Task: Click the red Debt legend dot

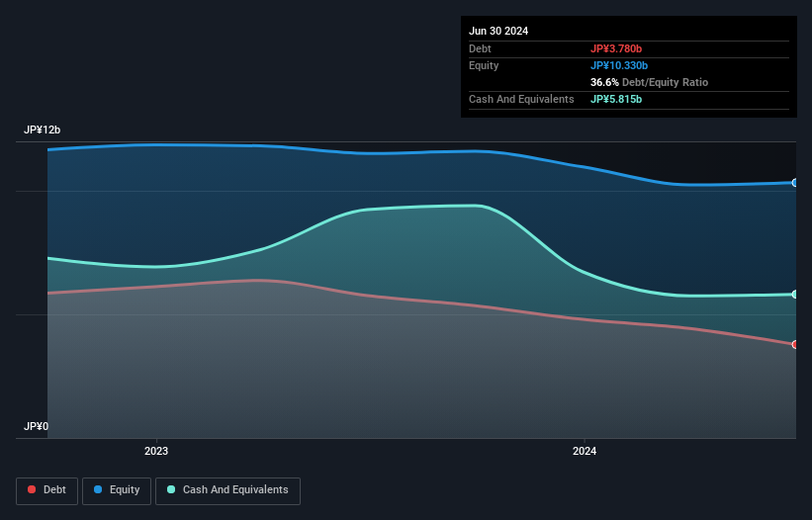Action: pyautogui.click(x=32, y=489)
